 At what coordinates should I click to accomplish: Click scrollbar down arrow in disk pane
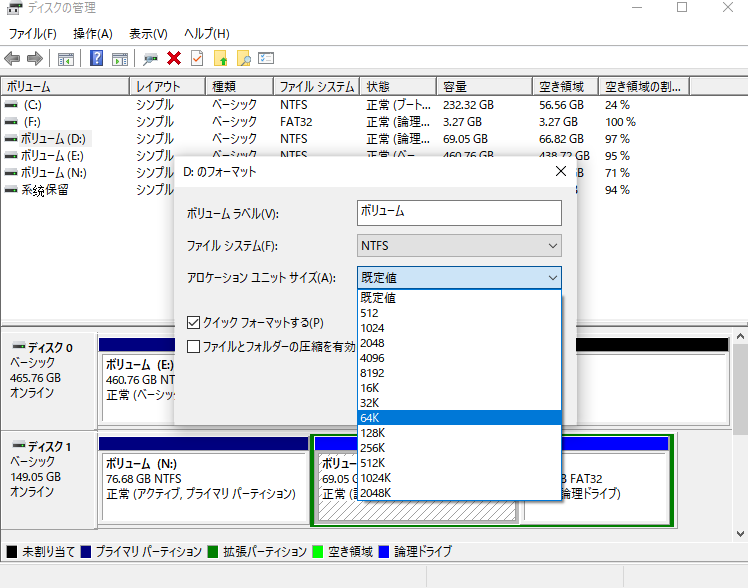[740, 534]
